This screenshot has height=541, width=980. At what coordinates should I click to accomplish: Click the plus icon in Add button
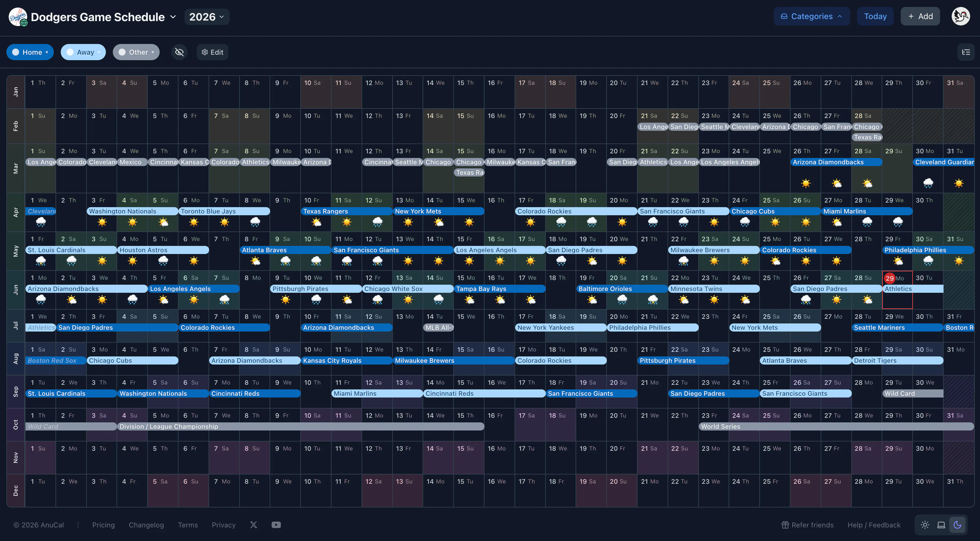click(x=911, y=16)
